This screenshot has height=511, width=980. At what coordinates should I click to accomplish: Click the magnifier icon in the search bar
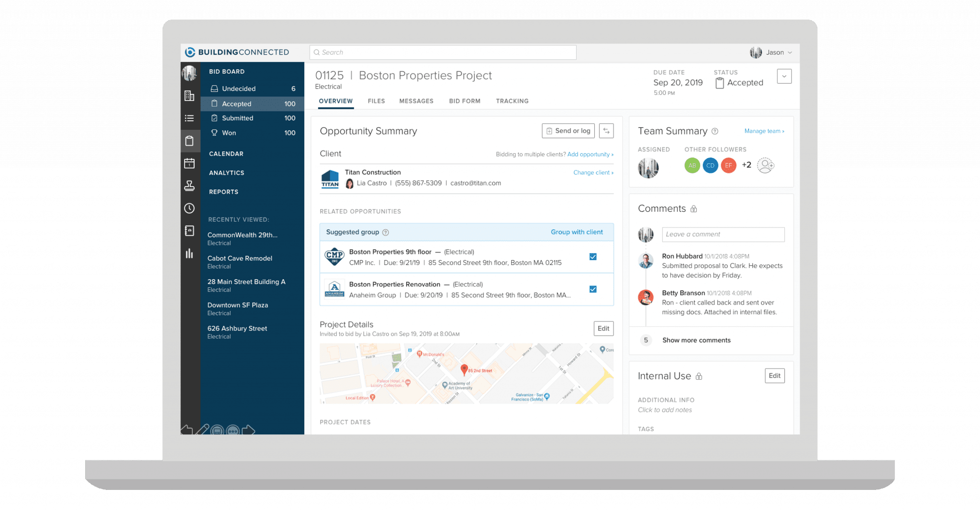pyautogui.click(x=316, y=52)
